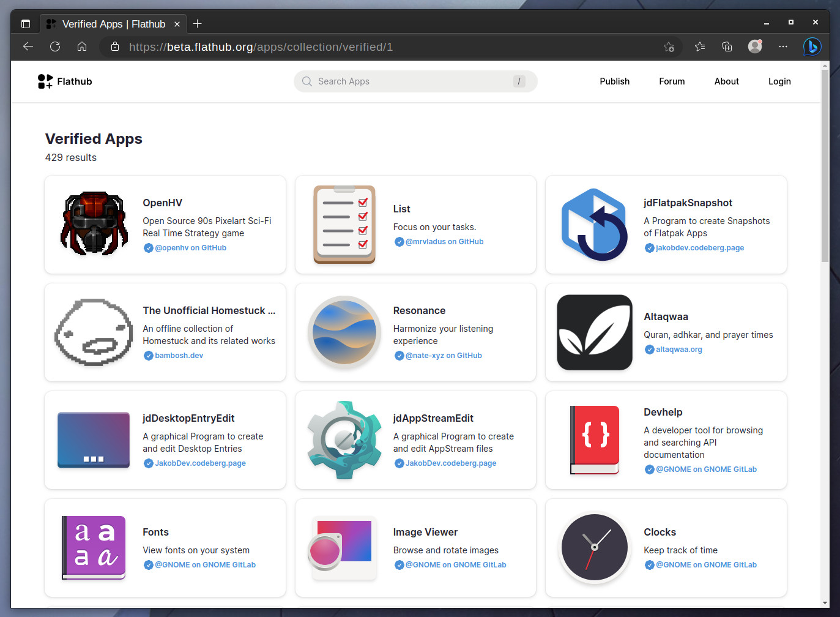Select the Clocks app icon
Viewport: 840px width, 617px height.
595,548
